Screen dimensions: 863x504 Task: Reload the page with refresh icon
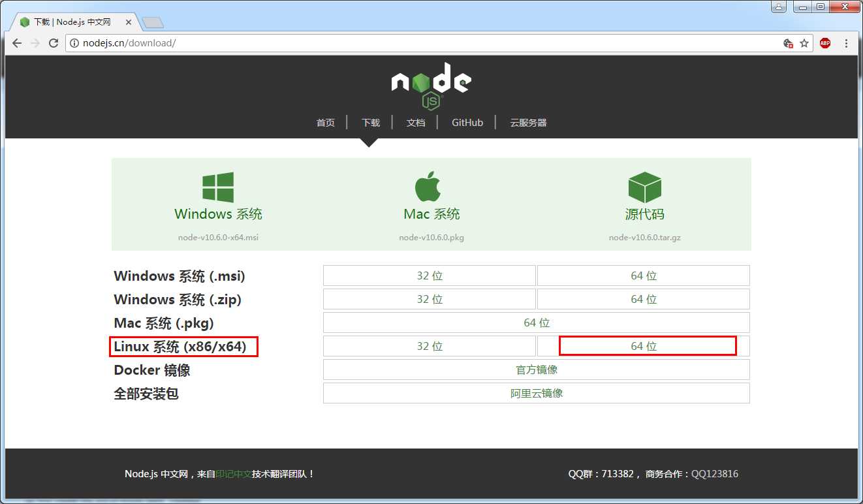click(x=54, y=43)
